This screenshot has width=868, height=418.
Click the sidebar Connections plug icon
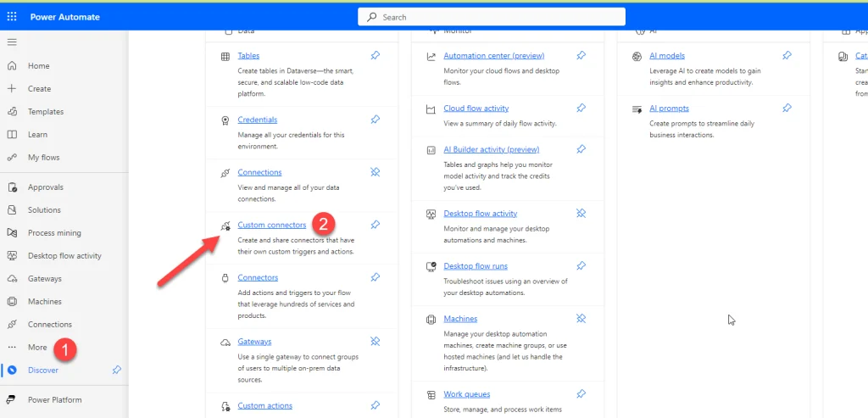[12, 325]
